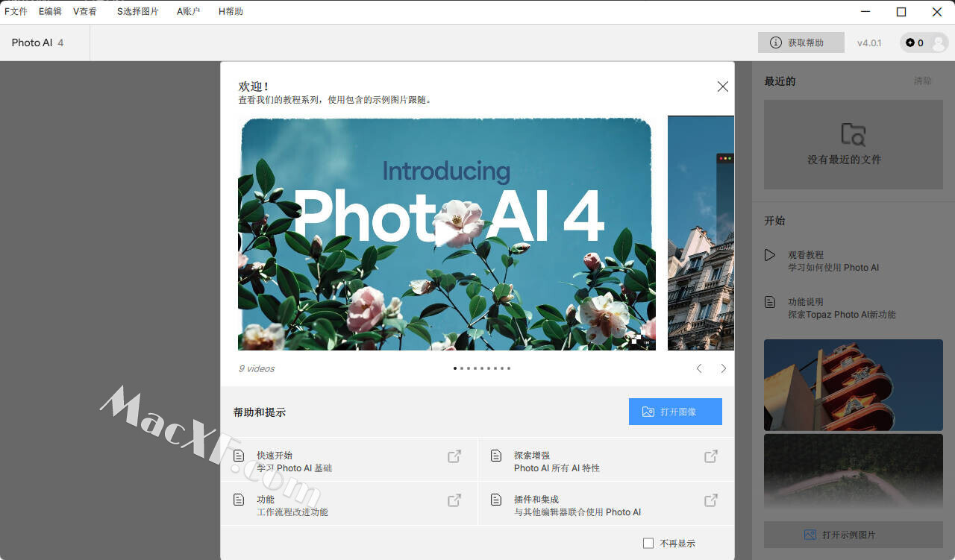
Task: Click the document icon beside 插件和集成
Action: [x=495, y=500]
